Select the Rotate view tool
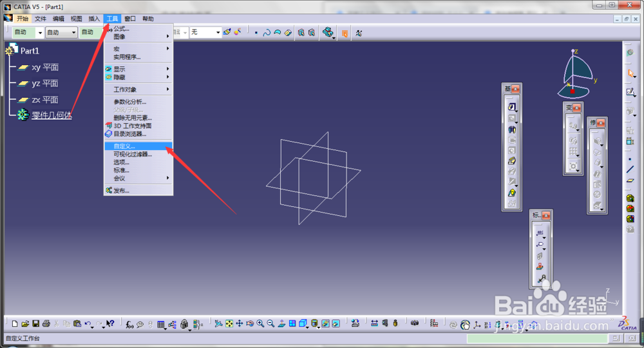 click(250, 324)
